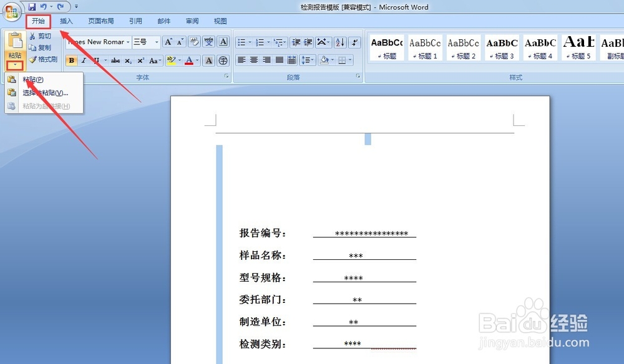624x364 pixels.
Task: Switch to the 页面布局 tab
Action: point(100,21)
